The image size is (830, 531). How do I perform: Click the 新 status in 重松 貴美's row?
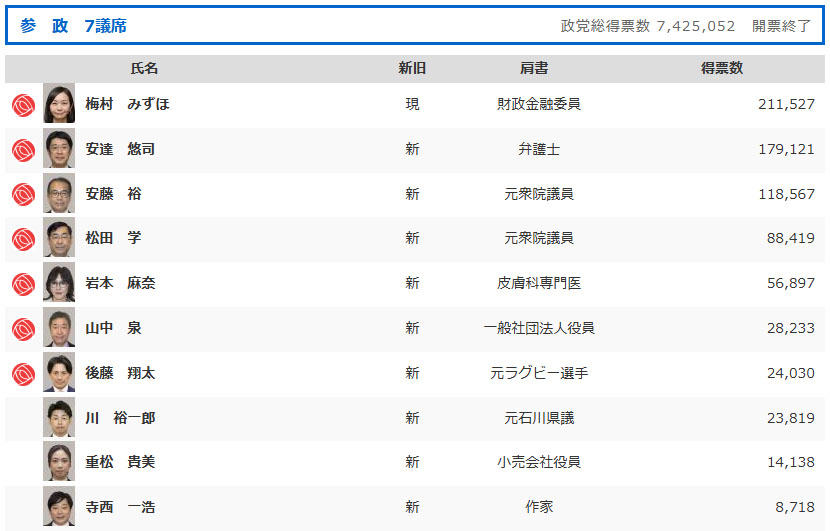pos(412,462)
